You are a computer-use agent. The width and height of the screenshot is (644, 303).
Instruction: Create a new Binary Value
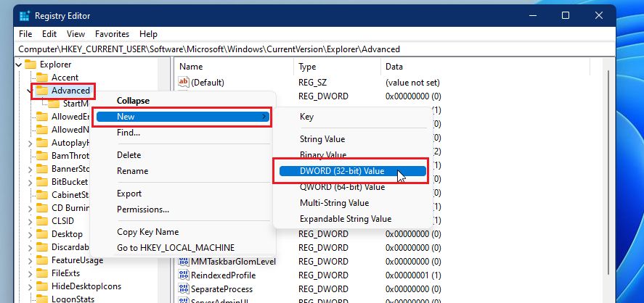(353, 155)
